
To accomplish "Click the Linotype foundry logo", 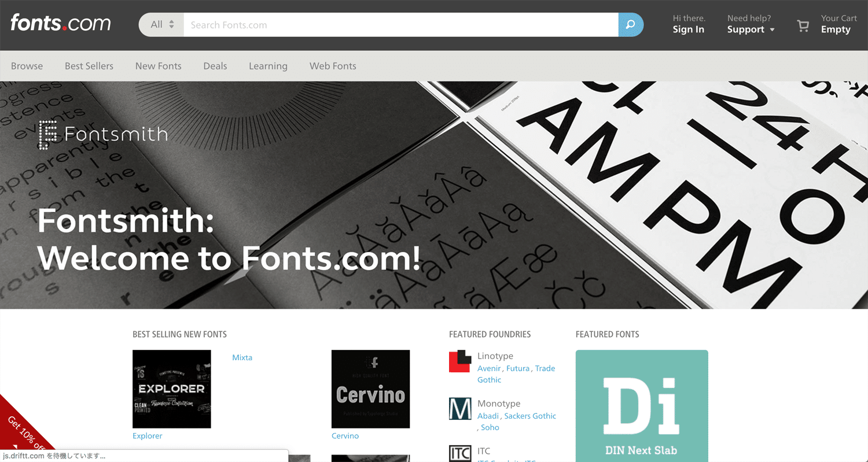I will click(x=460, y=361).
